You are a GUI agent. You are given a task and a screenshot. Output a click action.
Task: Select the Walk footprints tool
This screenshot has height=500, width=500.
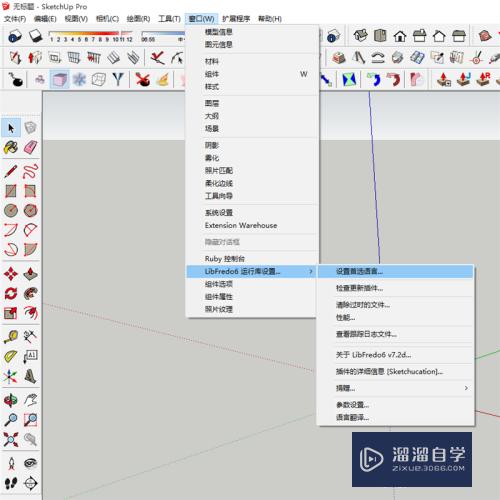pyautogui.click(x=11, y=483)
